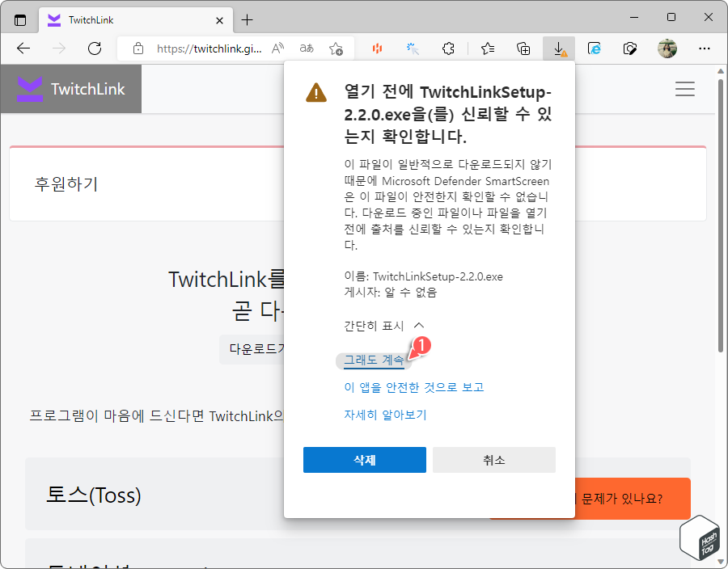This screenshot has height=569, width=728.
Task: Click the '취소' cancel button
Action: point(494,459)
